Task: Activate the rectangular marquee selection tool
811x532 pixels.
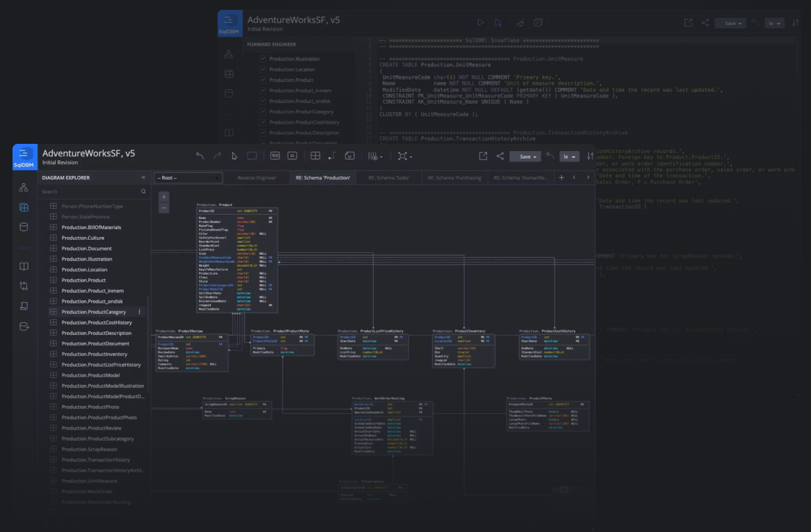Action: pyautogui.click(x=250, y=156)
